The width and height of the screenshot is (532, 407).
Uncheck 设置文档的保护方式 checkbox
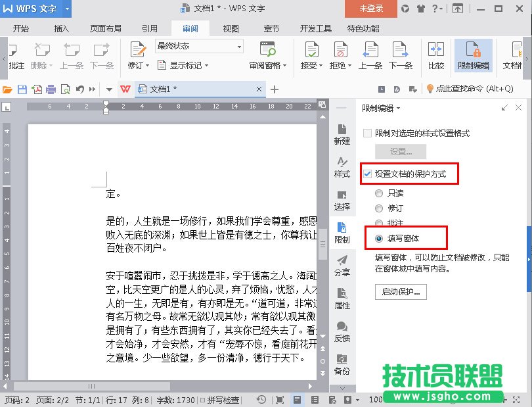click(x=368, y=174)
